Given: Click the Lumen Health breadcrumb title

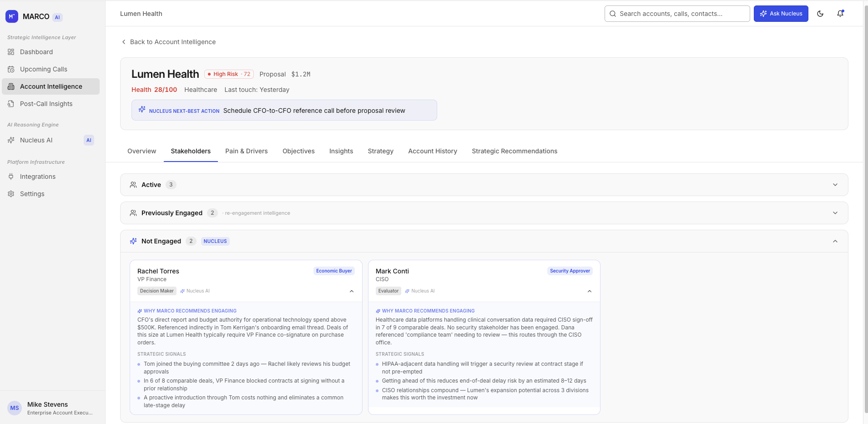Looking at the screenshot, I should point(141,14).
